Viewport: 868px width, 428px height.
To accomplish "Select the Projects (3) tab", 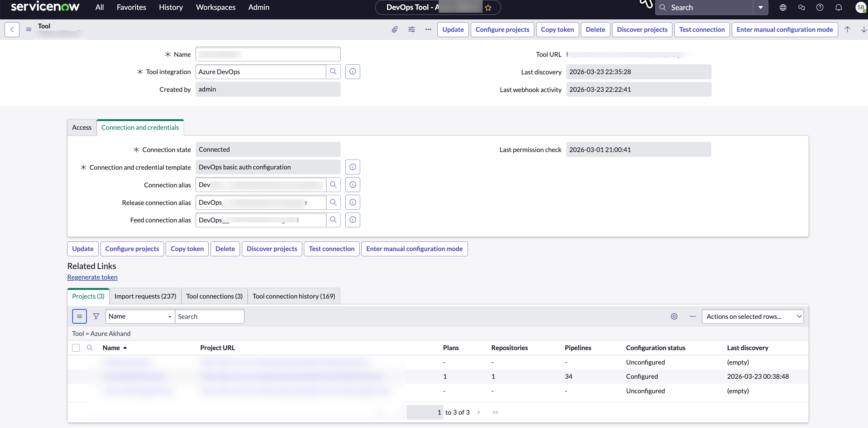I will coord(88,296).
